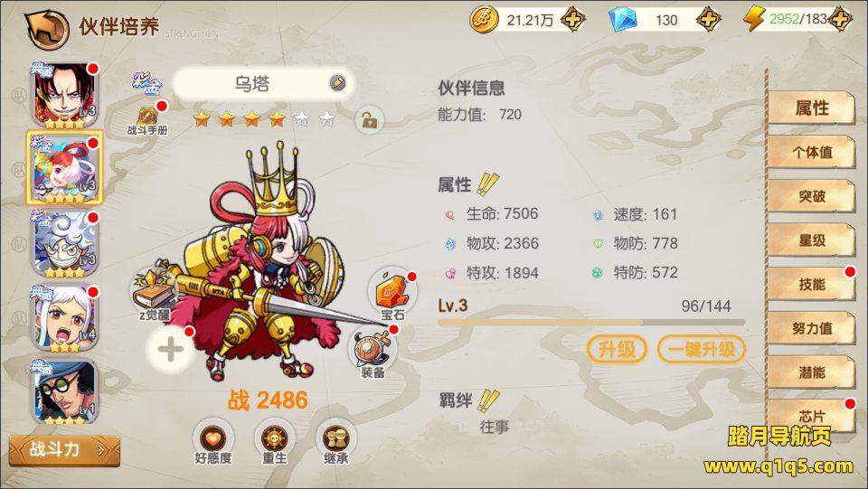The width and height of the screenshot is (868, 489).
Task: Add diamonds with plus button
Action: 708,20
